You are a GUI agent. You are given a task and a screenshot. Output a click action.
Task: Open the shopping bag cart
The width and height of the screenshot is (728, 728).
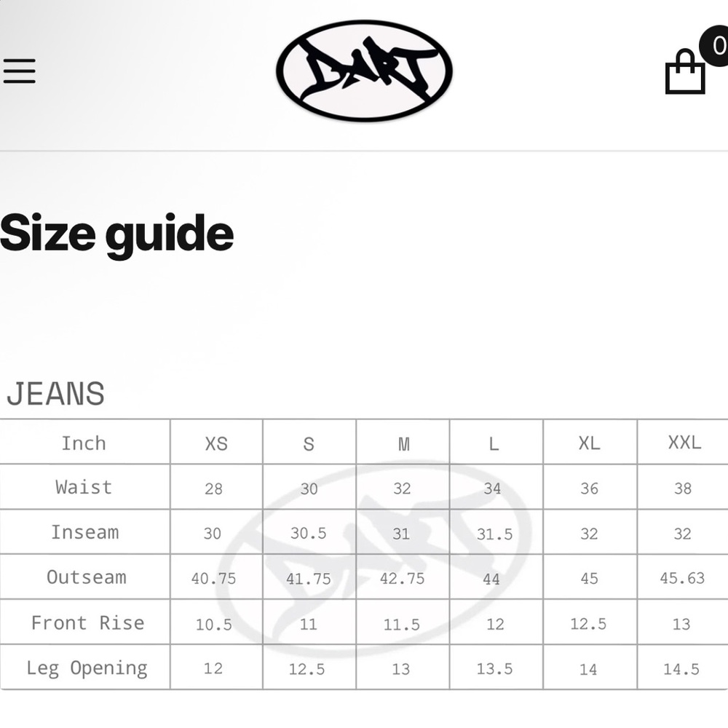pos(685,72)
